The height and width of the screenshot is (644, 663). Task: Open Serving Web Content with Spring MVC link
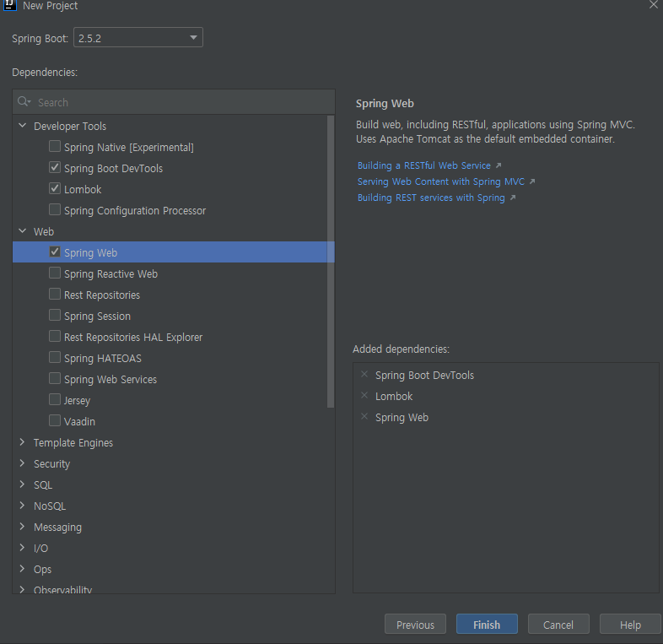441,181
